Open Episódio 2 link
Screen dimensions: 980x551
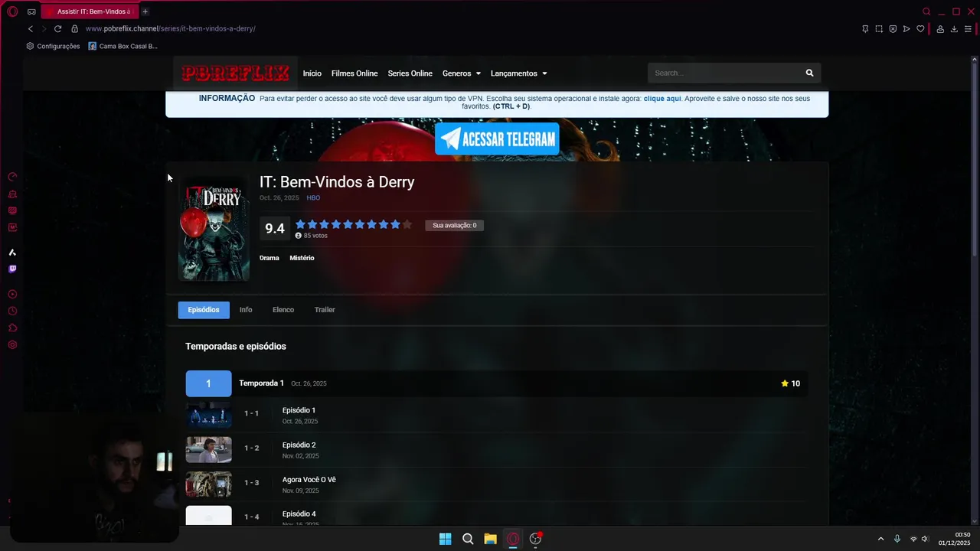[x=299, y=445]
